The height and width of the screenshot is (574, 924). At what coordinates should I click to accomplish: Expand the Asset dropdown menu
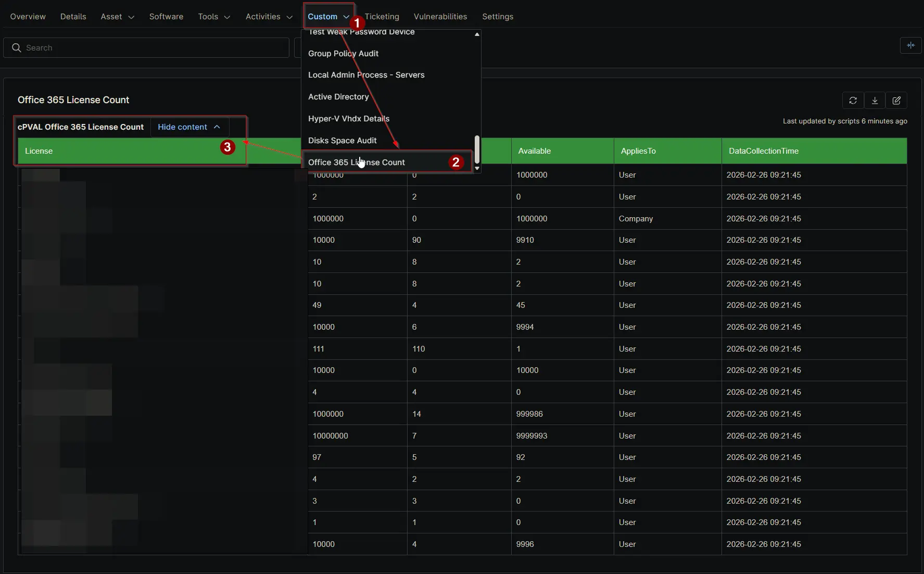point(118,17)
